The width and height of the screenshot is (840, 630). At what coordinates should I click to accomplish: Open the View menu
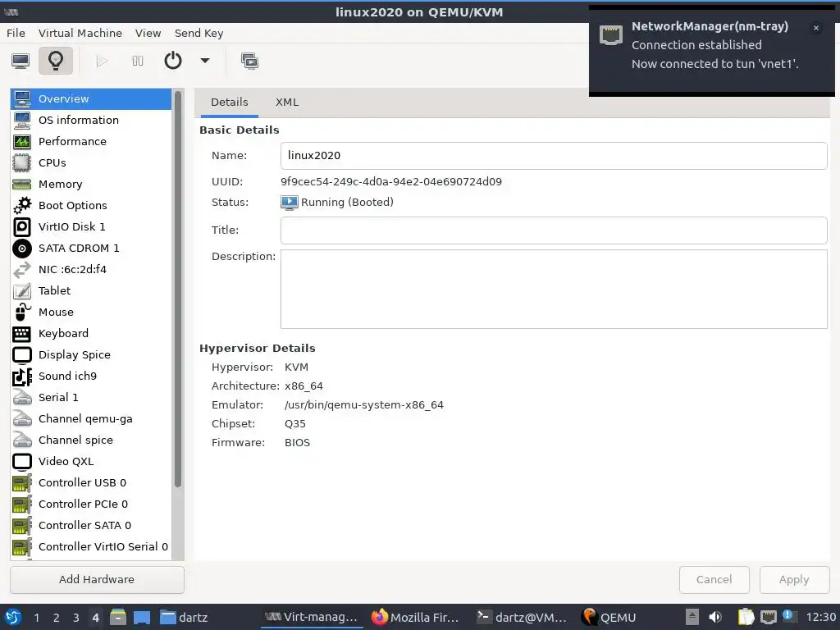148,33
